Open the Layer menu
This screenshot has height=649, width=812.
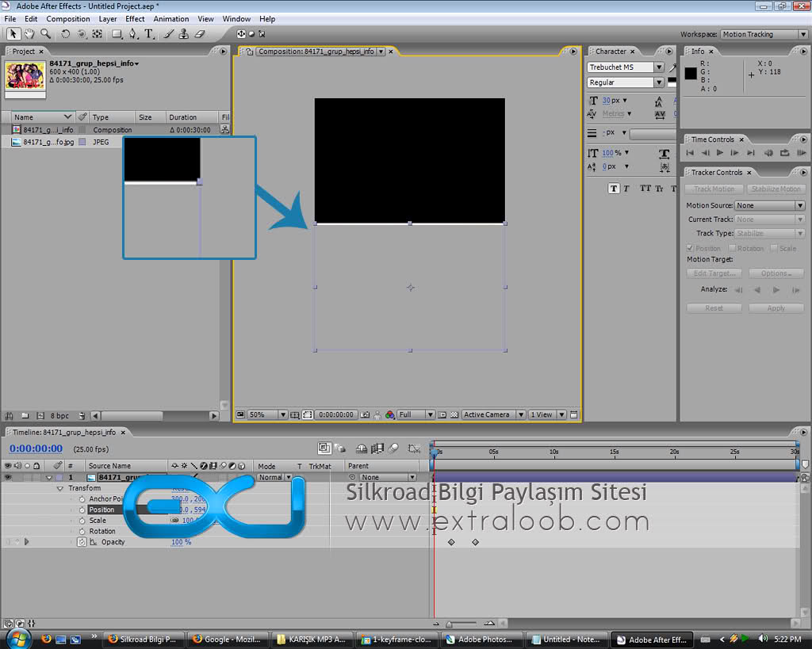point(108,19)
